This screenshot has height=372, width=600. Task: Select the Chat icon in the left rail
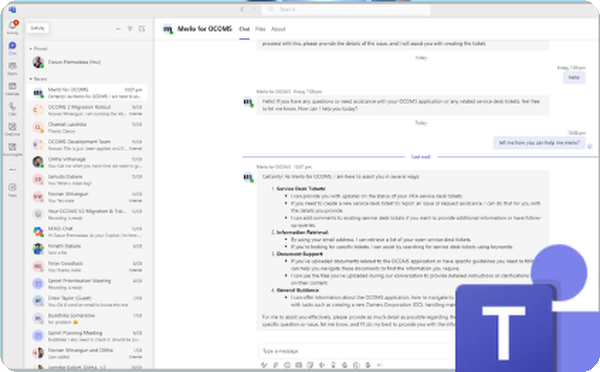coord(12,48)
